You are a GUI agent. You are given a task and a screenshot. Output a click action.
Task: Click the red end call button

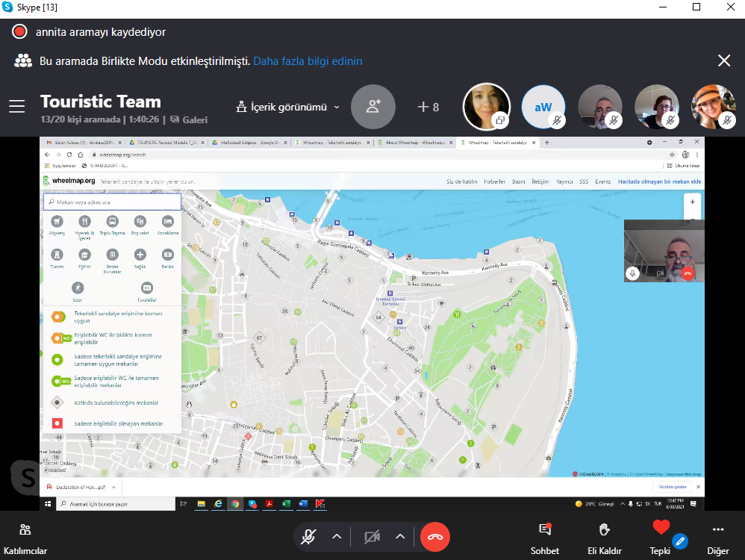click(434, 536)
